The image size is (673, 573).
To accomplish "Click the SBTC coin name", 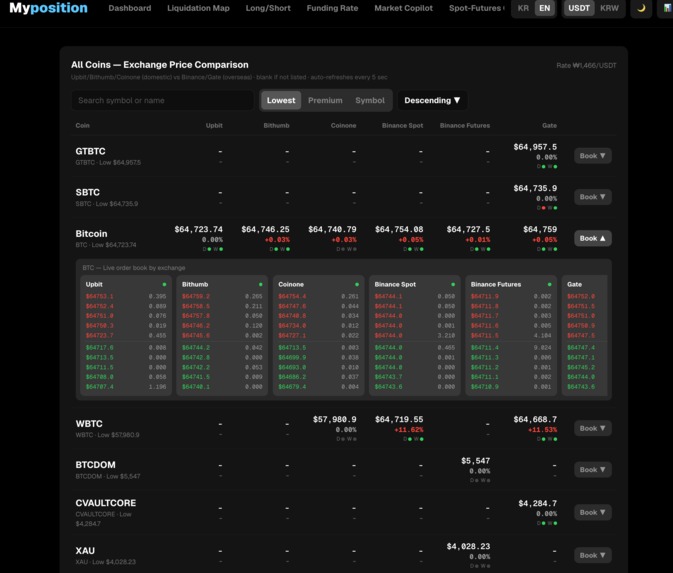I will pos(88,192).
